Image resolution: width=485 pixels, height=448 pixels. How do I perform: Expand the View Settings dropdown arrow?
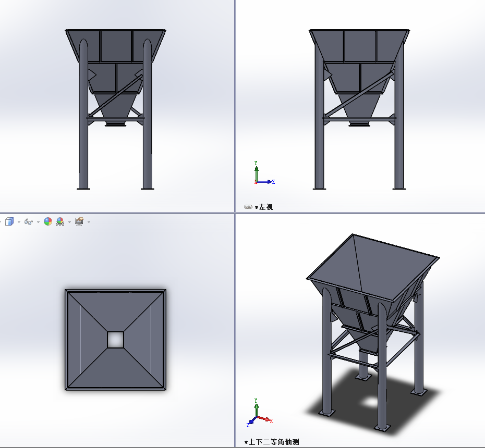pos(89,222)
